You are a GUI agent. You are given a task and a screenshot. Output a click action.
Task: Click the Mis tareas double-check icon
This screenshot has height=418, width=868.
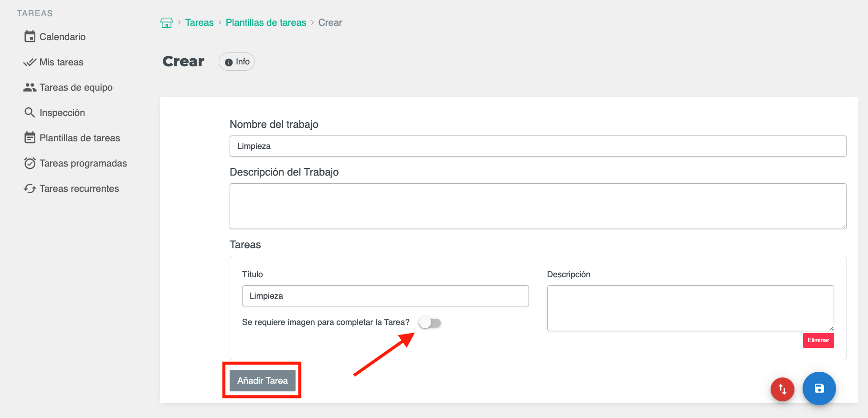30,62
